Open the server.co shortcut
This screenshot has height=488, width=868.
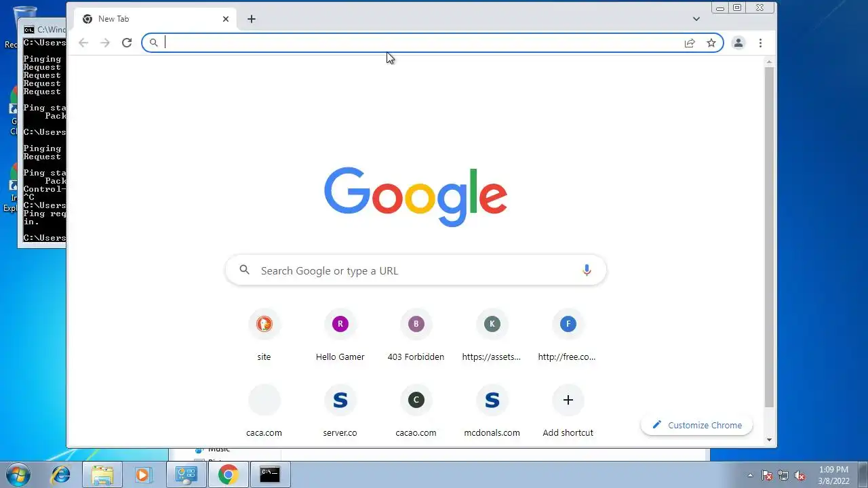click(x=340, y=413)
